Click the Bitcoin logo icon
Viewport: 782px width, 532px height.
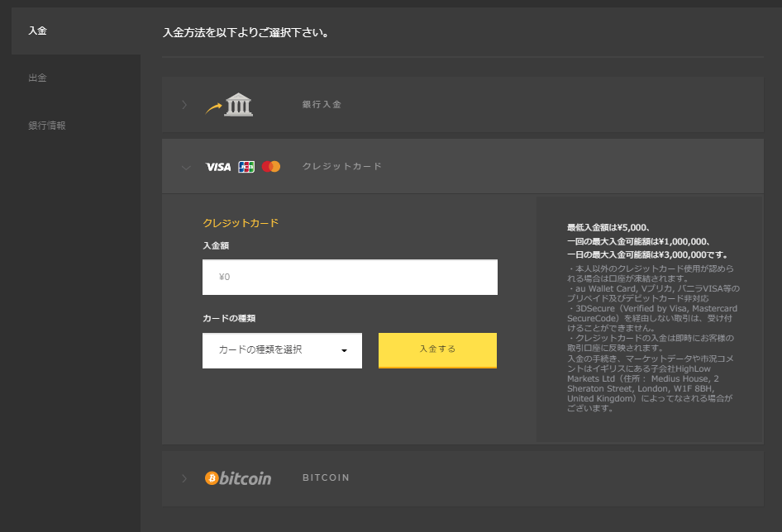coord(238,477)
